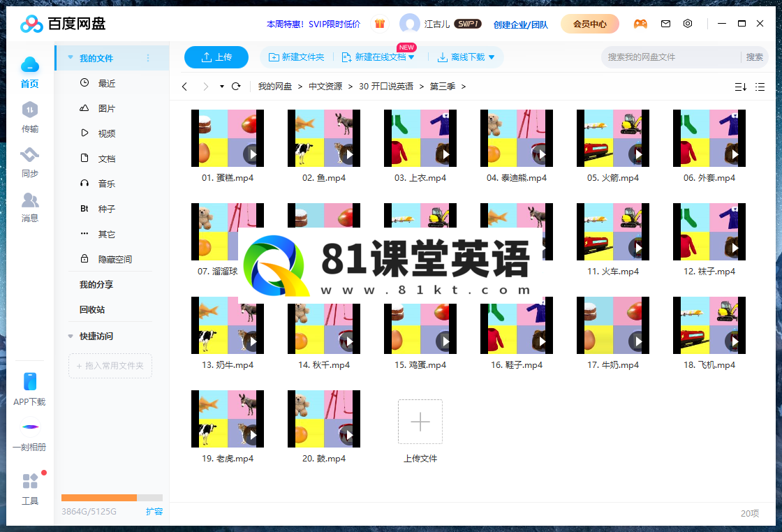Click the Baidu Netdisk logo

click(x=62, y=24)
